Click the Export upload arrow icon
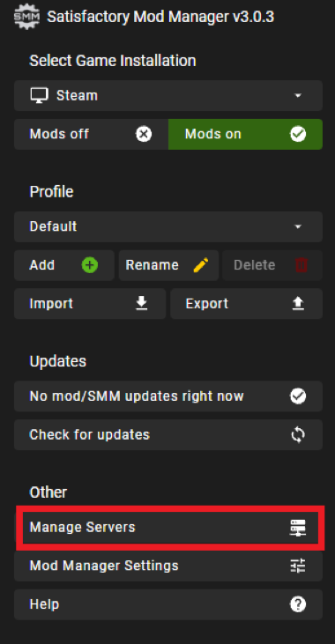The image size is (335, 644). 298,304
